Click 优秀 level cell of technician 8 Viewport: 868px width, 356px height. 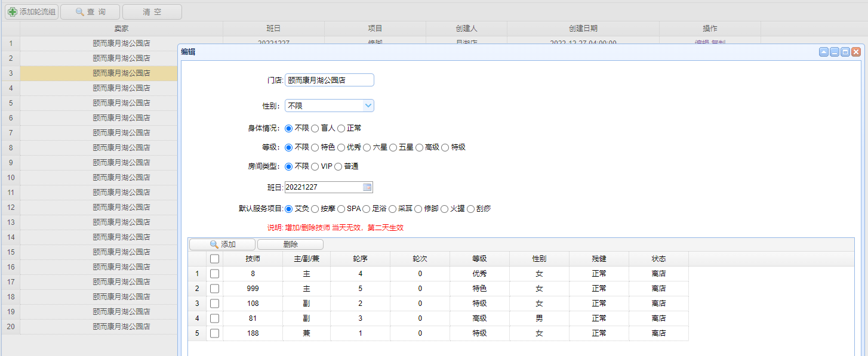coord(480,274)
